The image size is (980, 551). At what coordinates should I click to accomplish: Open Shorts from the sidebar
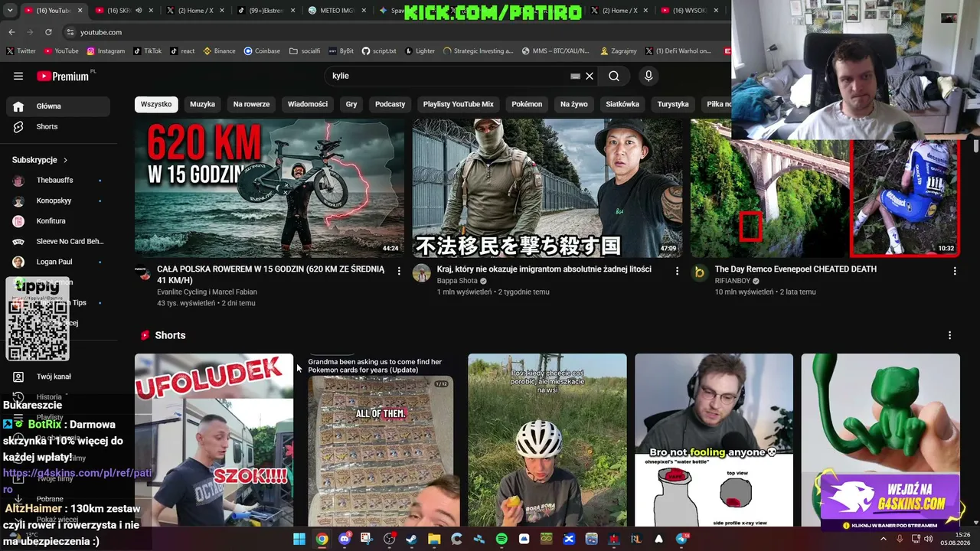click(58, 126)
